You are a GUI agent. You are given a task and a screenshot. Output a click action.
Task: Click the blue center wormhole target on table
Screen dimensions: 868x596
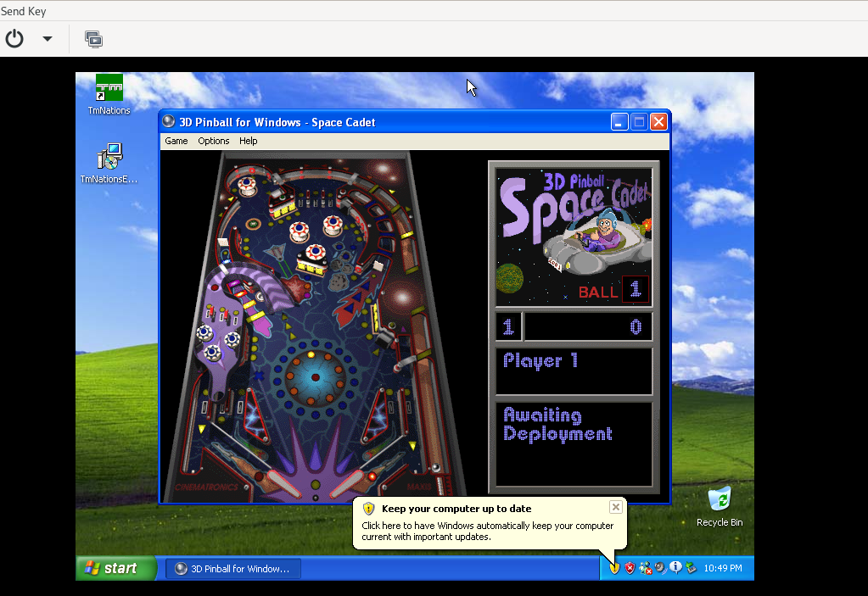pos(315,377)
